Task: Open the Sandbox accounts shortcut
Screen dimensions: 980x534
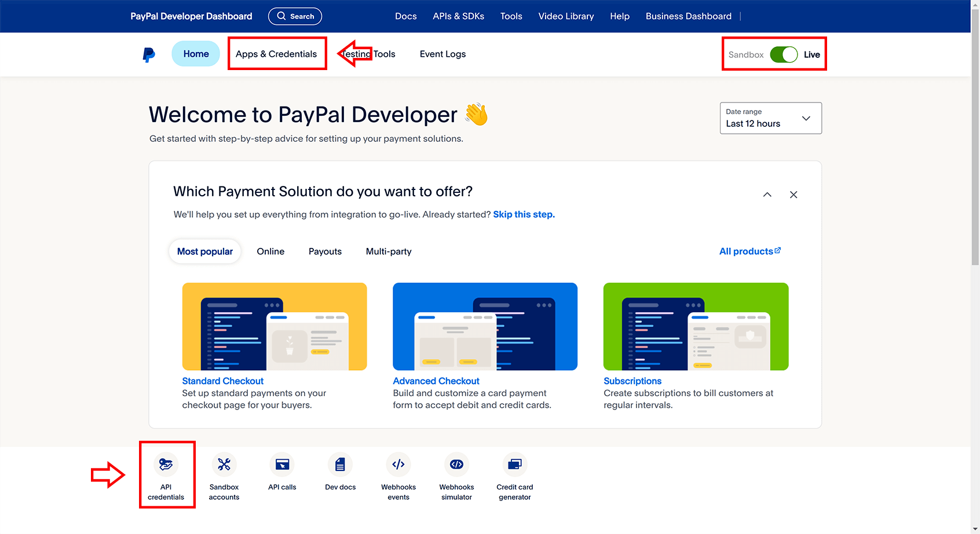Action: [x=224, y=476]
